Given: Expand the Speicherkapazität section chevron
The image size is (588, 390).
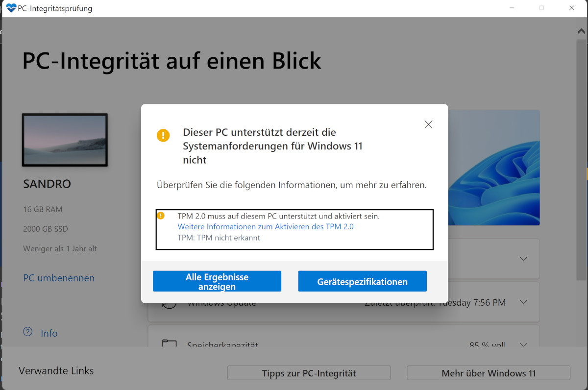Looking at the screenshot, I should (523, 344).
